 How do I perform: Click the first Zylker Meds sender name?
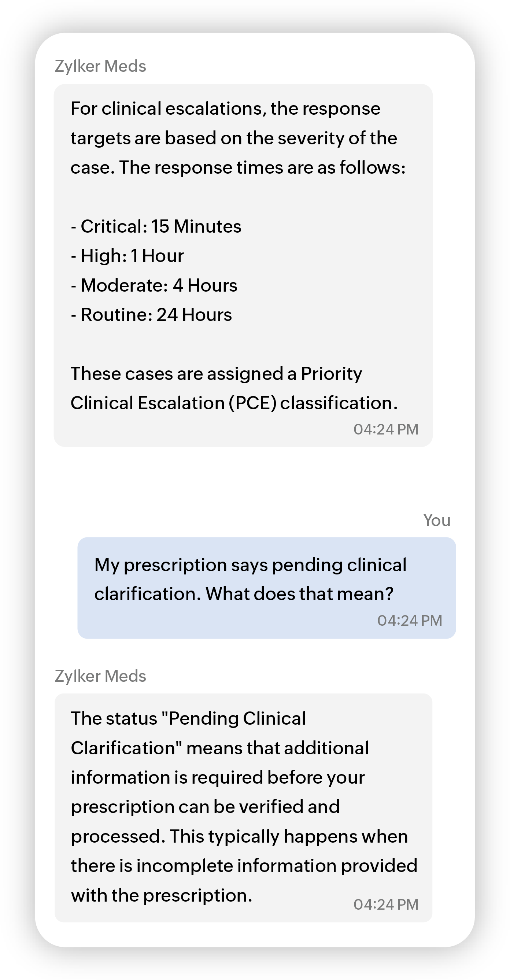100,66
